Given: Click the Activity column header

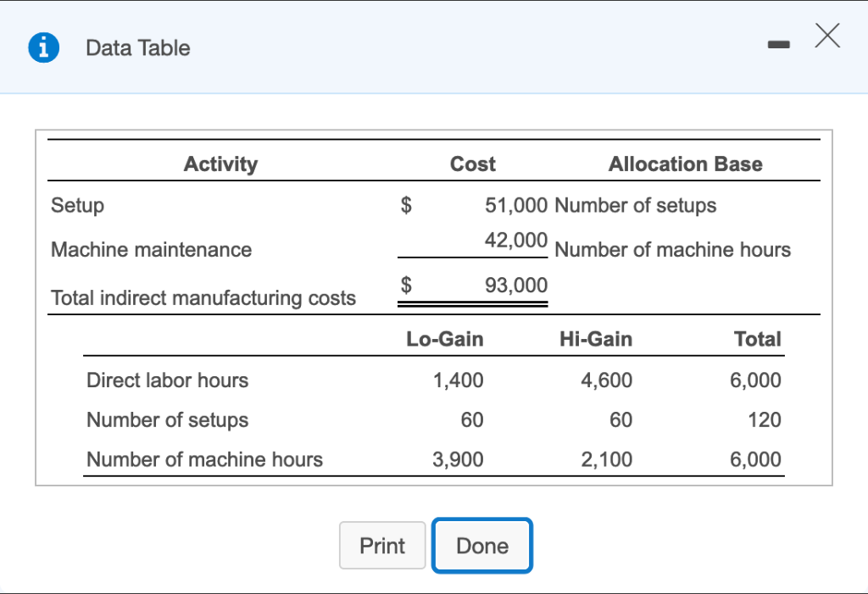Looking at the screenshot, I should pyautogui.click(x=220, y=164).
